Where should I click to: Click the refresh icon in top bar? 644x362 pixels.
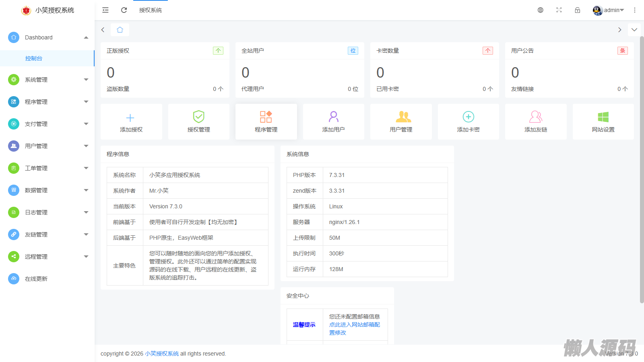coord(124,10)
